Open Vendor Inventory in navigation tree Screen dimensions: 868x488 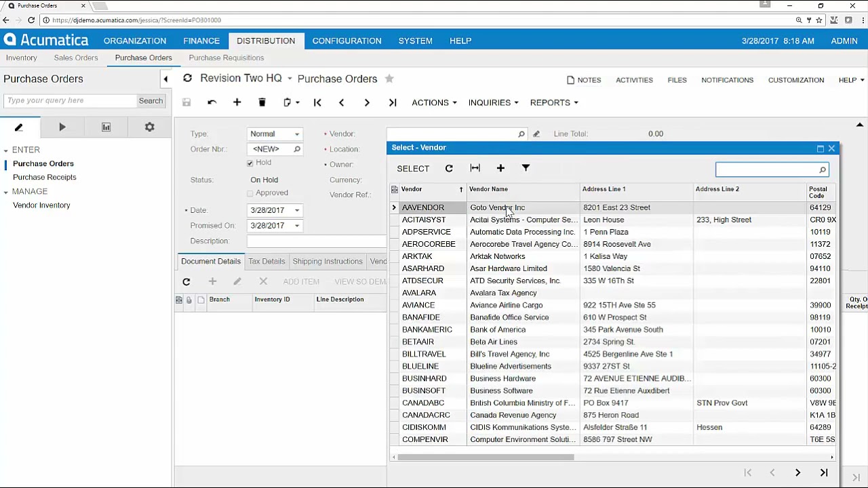click(41, 205)
